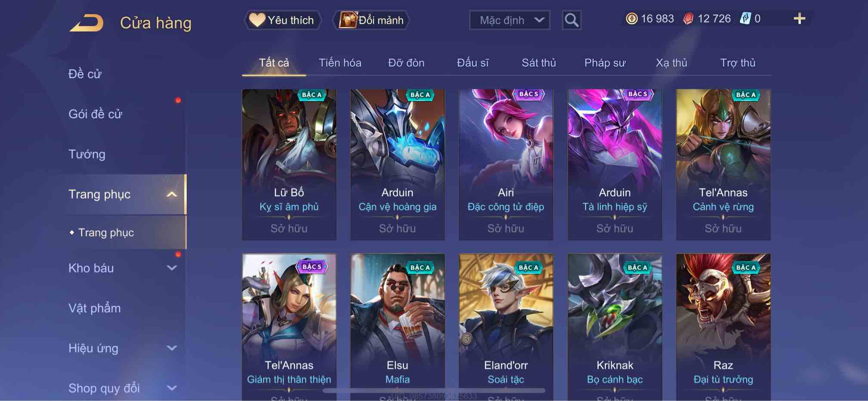Image resolution: width=868 pixels, height=401 pixels.
Task: Expand Shop quy đổi section
Action: [x=171, y=388]
